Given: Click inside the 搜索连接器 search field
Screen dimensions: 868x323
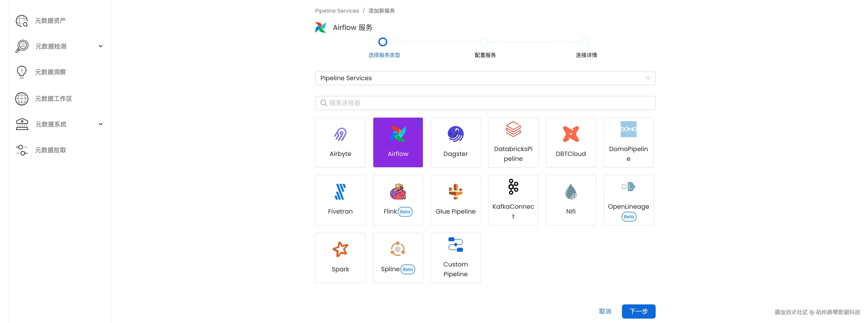Looking at the screenshot, I should [485, 103].
